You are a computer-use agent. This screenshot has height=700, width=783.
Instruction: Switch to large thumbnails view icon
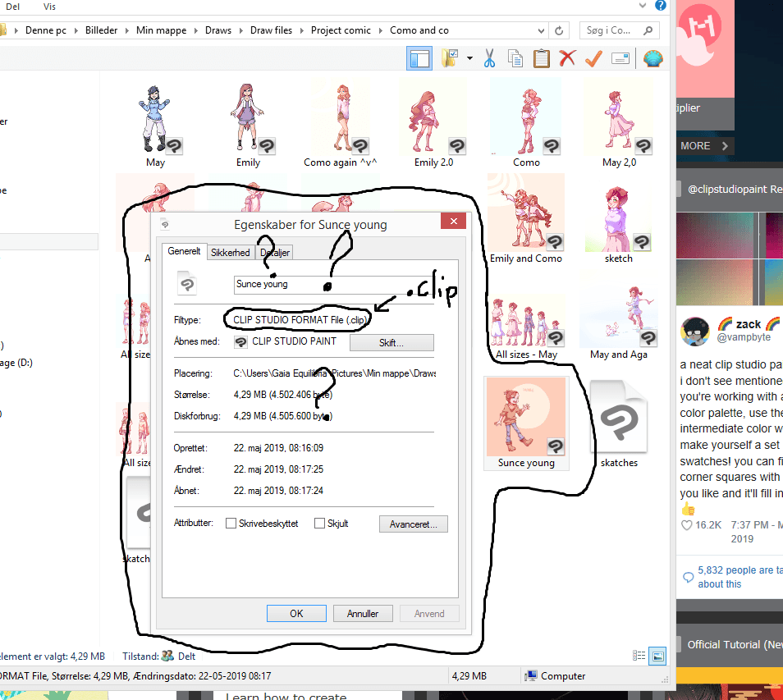[x=657, y=656]
